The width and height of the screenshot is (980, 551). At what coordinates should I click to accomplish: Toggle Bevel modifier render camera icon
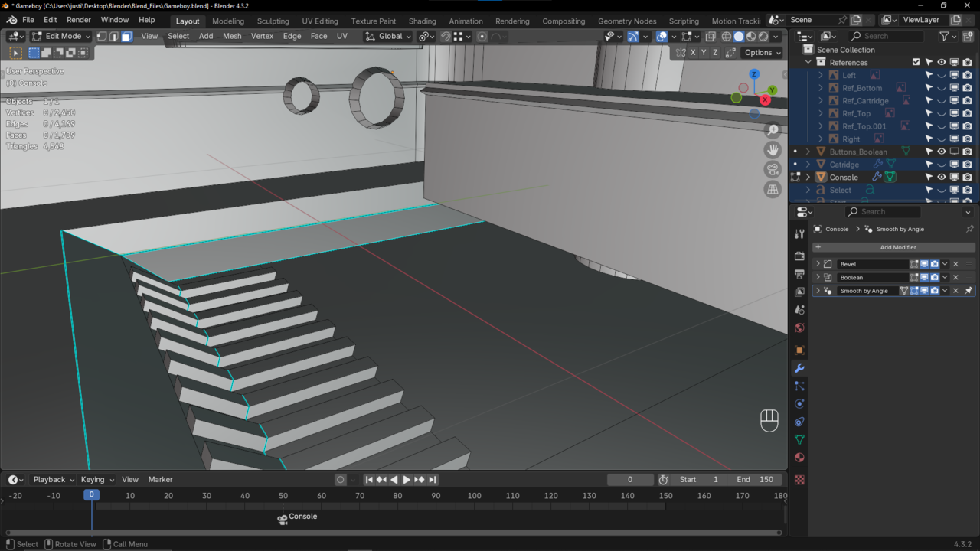pos(935,264)
